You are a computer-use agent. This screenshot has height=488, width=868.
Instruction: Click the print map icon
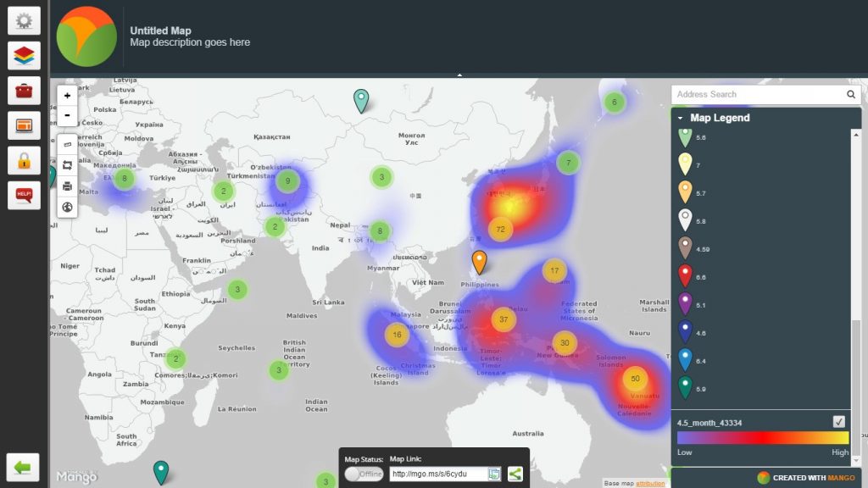coord(68,186)
